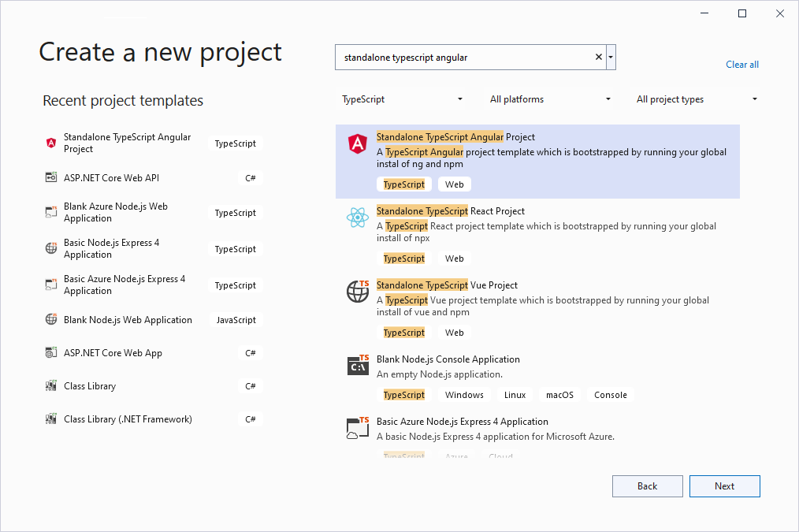The image size is (799, 532).
Task: Click the TypeScript tag under the React result
Action: (404, 259)
